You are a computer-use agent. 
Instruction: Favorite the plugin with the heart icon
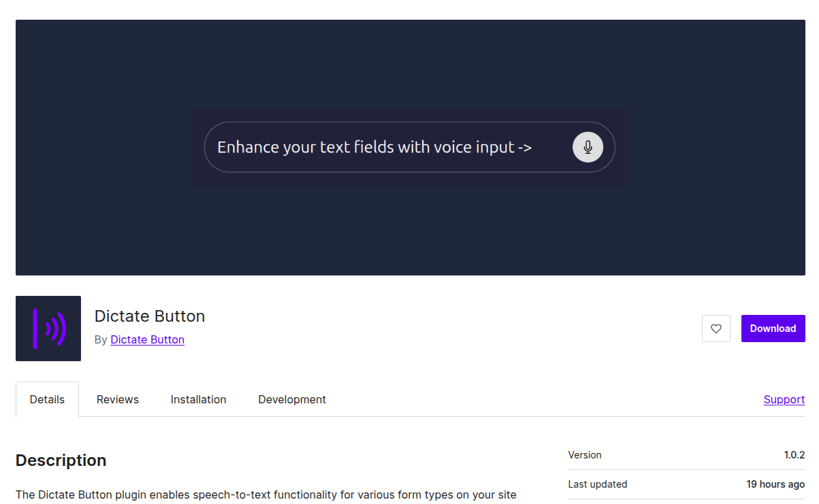[716, 329]
